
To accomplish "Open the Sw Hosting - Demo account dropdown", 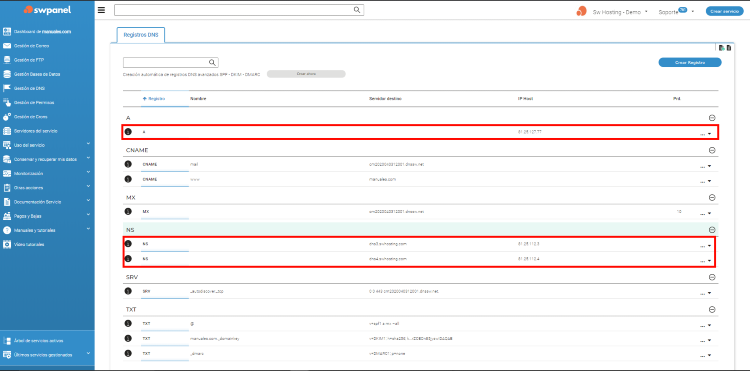I will [620, 12].
